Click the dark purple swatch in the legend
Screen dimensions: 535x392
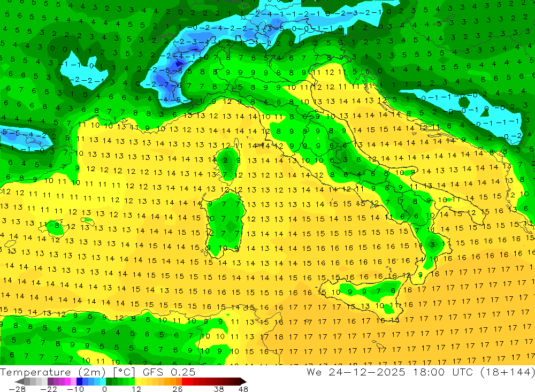50,381
